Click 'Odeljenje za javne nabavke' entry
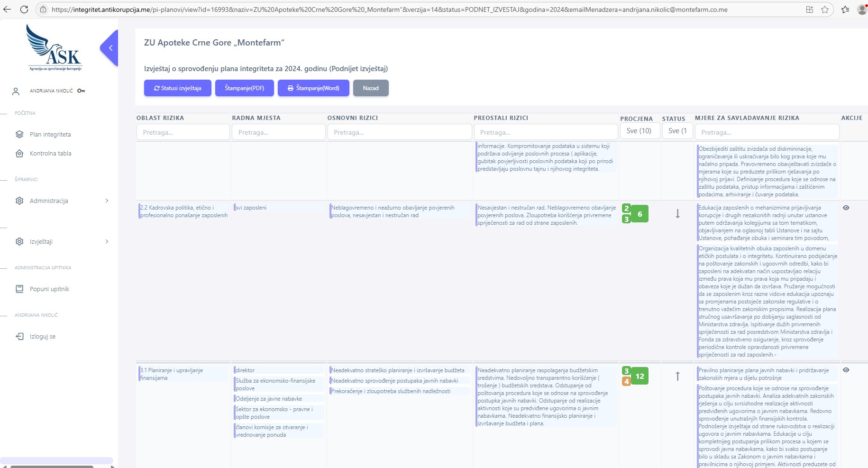This screenshot has width=868, height=468. [x=269, y=399]
